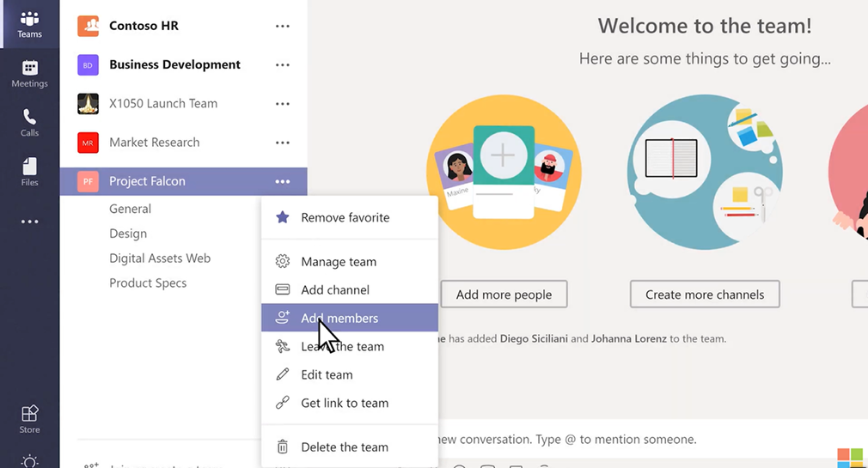Choose Add channel from the menu
This screenshot has width=868, height=468.
coord(349,290)
